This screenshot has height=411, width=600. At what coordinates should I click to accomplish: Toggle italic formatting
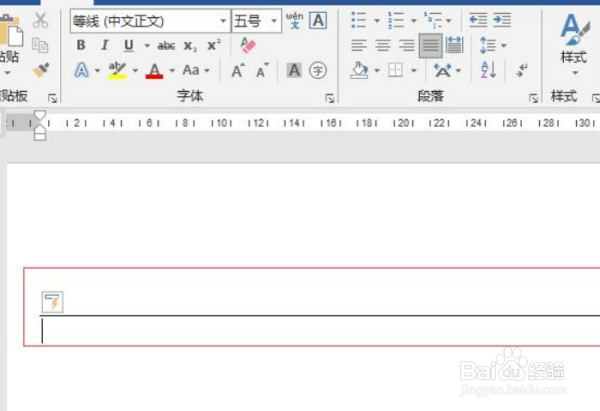point(104,45)
